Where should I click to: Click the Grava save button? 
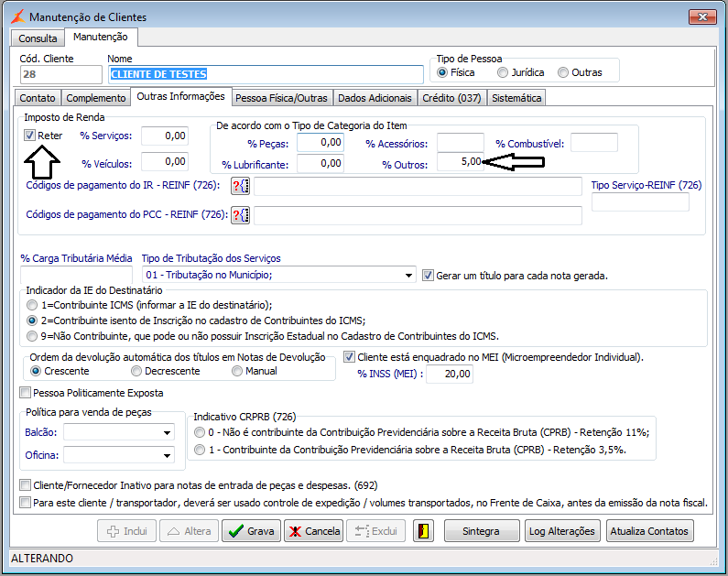pos(251,531)
